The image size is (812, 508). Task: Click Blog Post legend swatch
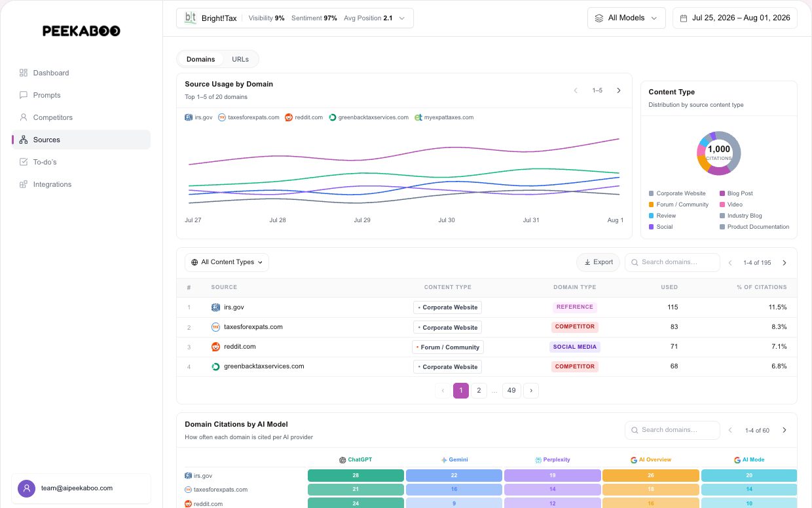(x=722, y=193)
